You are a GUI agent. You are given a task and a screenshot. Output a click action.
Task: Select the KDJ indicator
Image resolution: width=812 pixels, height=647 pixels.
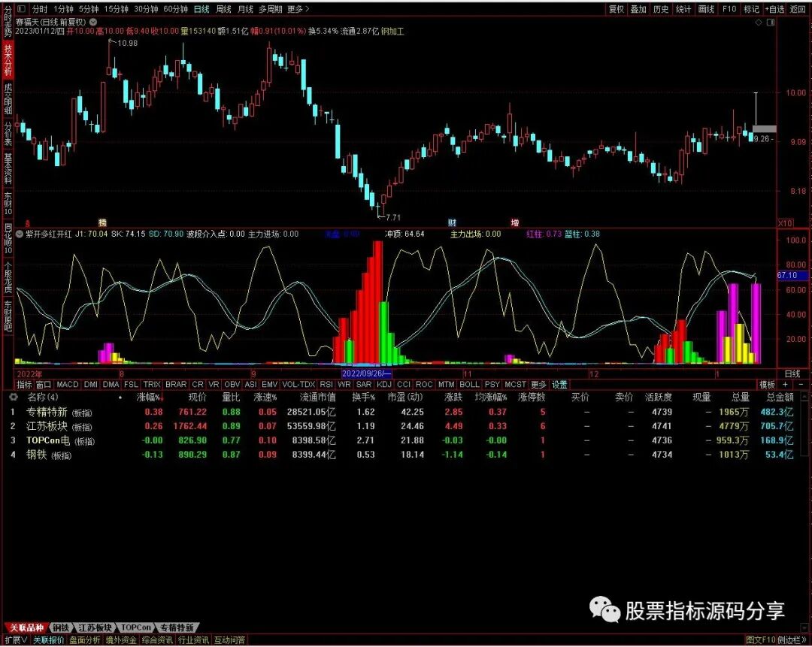coord(384,385)
